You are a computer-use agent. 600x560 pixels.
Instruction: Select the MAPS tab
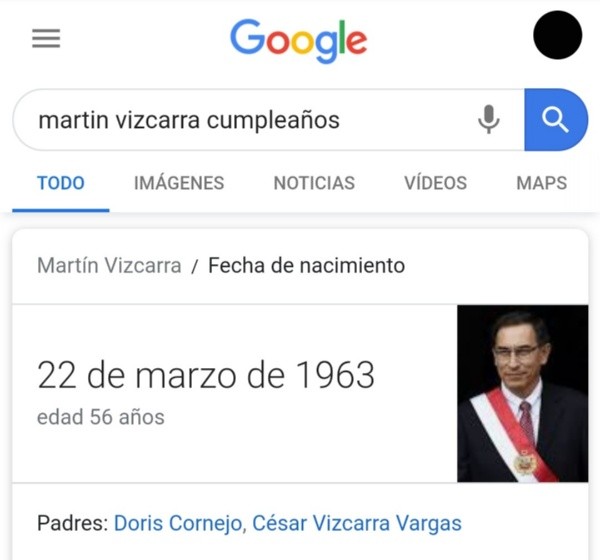(541, 183)
